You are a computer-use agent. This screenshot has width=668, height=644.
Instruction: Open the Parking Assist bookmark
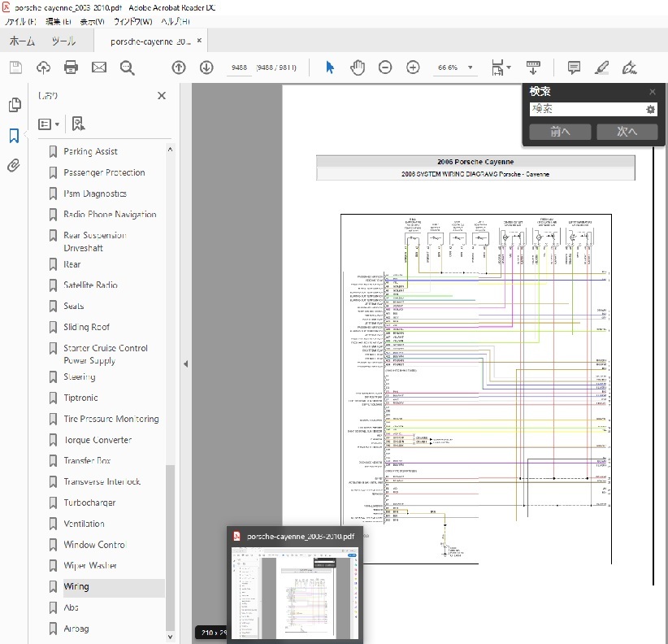click(x=90, y=151)
